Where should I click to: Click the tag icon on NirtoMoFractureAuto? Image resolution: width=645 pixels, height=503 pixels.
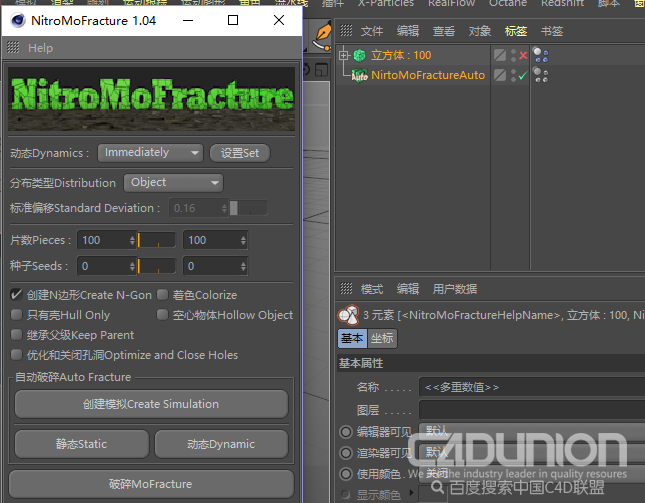coord(541,75)
